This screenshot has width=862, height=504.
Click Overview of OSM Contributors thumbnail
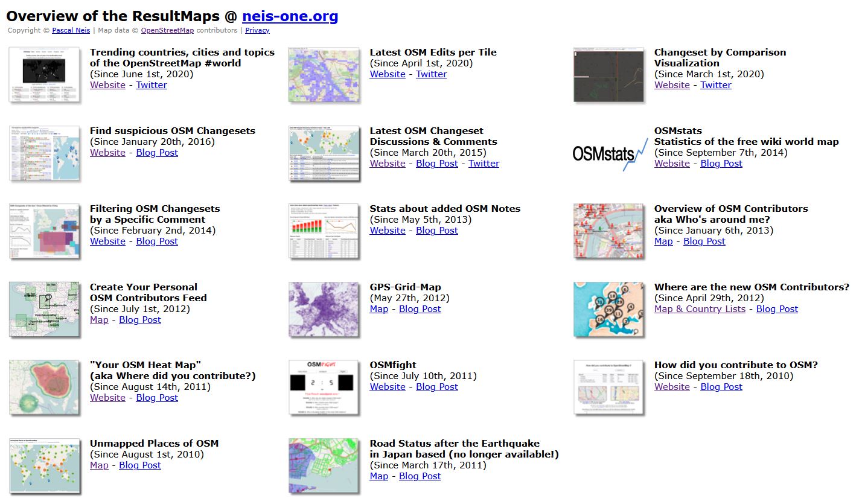(609, 231)
